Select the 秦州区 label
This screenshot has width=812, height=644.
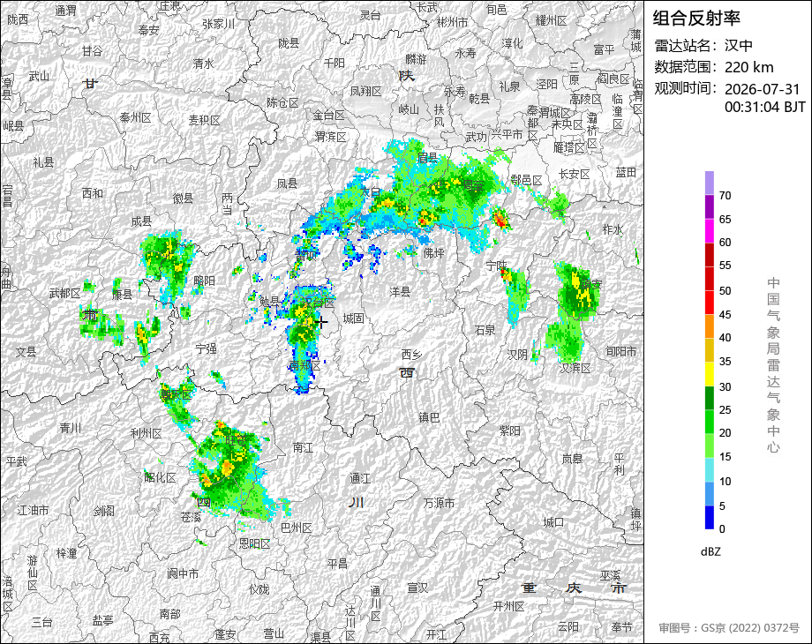pos(135,118)
